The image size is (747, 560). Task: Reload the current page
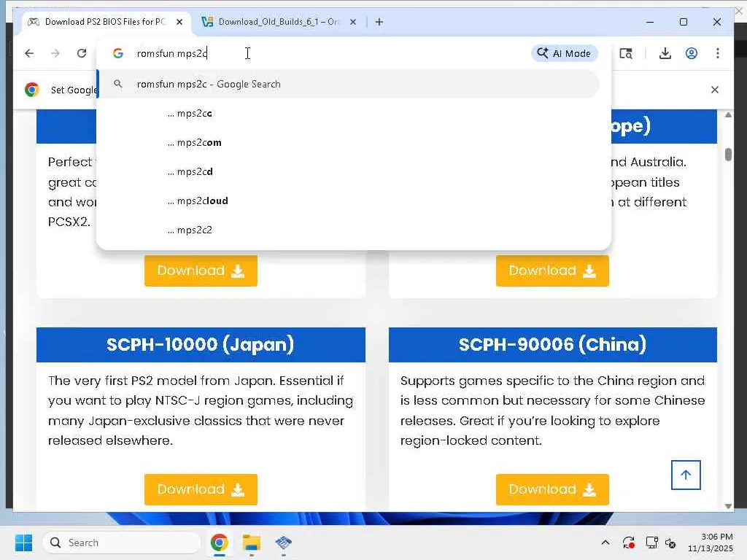tap(82, 53)
